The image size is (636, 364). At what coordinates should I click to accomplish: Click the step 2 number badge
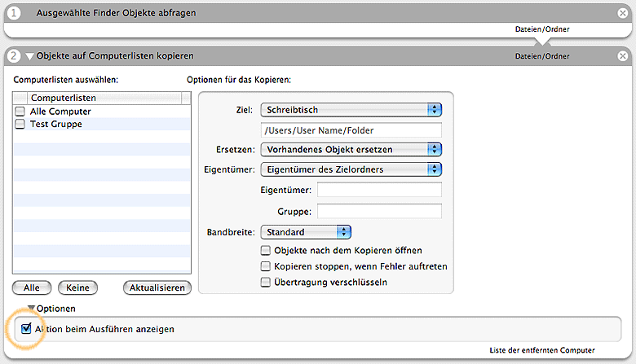tap(15, 56)
